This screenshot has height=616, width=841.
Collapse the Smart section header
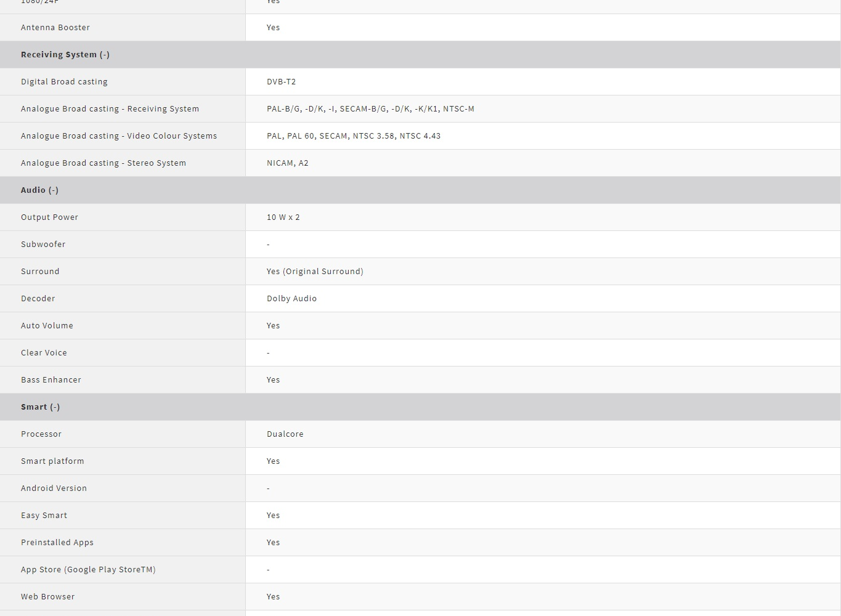[x=41, y=407]
